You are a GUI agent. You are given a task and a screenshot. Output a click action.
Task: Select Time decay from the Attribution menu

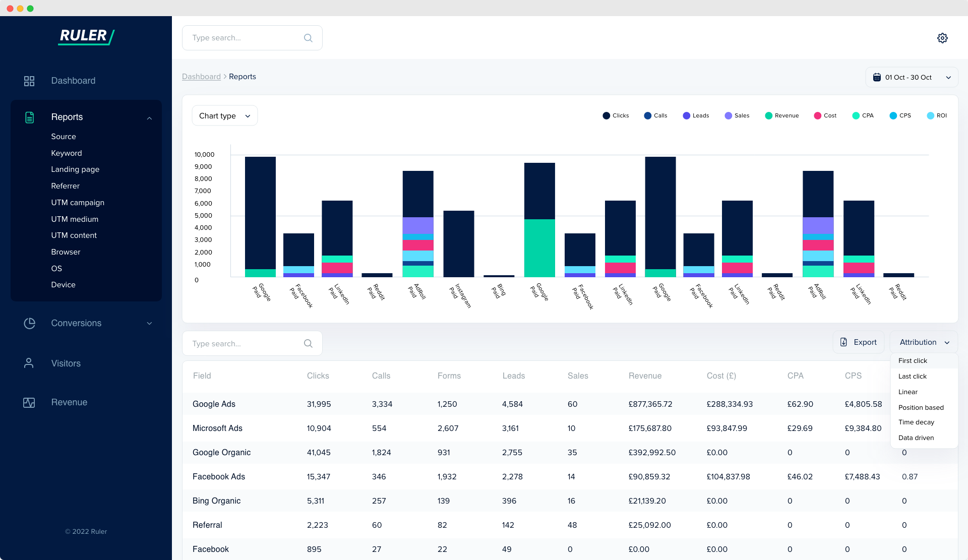[x=916, y=422]
